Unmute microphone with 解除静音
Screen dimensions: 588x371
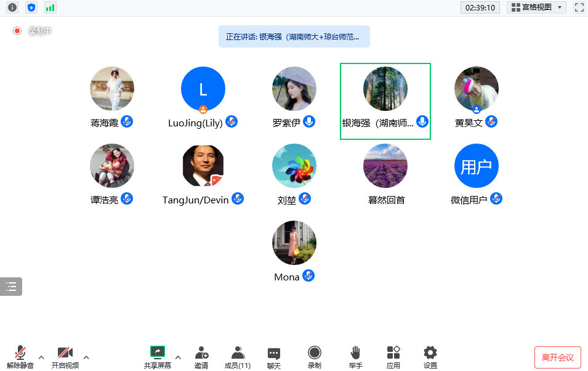20,356
